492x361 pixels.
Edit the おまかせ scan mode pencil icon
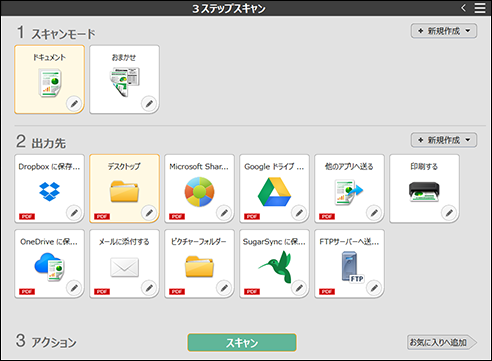click(149, 104)
